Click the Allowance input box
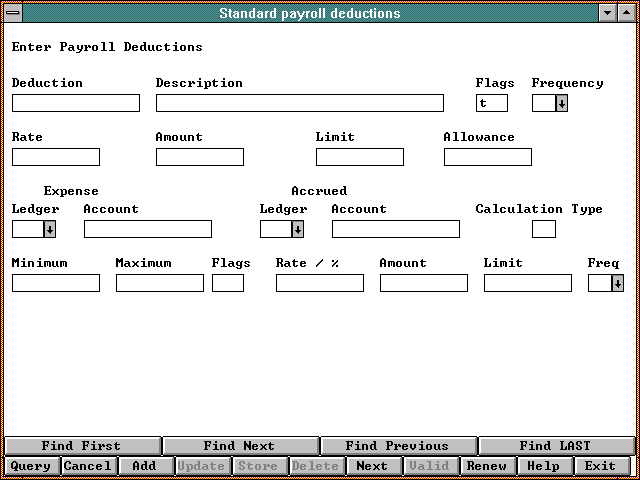The image size is (640, 480). 487,157
